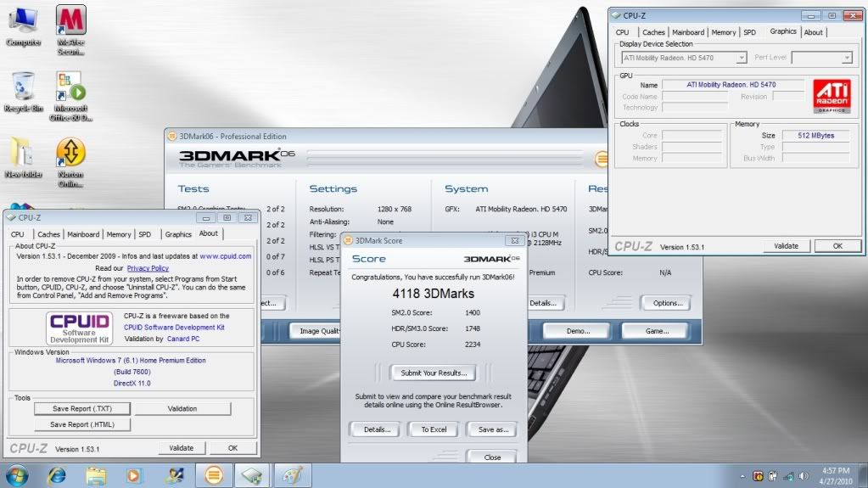868x488 pixels.
Task: Click the 4118 3DMarks score text
Action: 433,294
